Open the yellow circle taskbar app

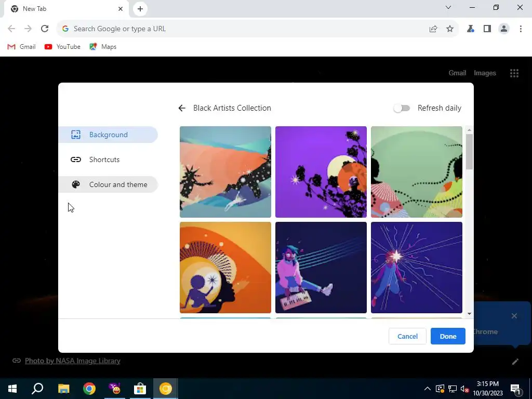(166, 389)
